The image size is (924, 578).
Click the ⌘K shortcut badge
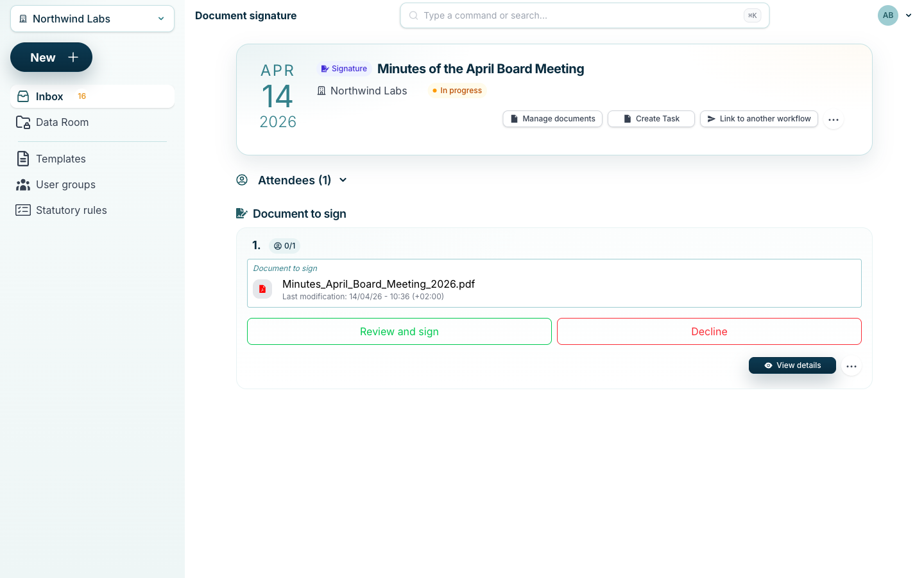752,15
